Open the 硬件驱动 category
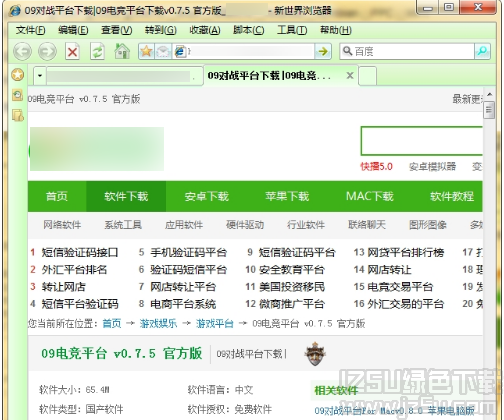This screenshot has width=504, height=420. coord(245,225)
